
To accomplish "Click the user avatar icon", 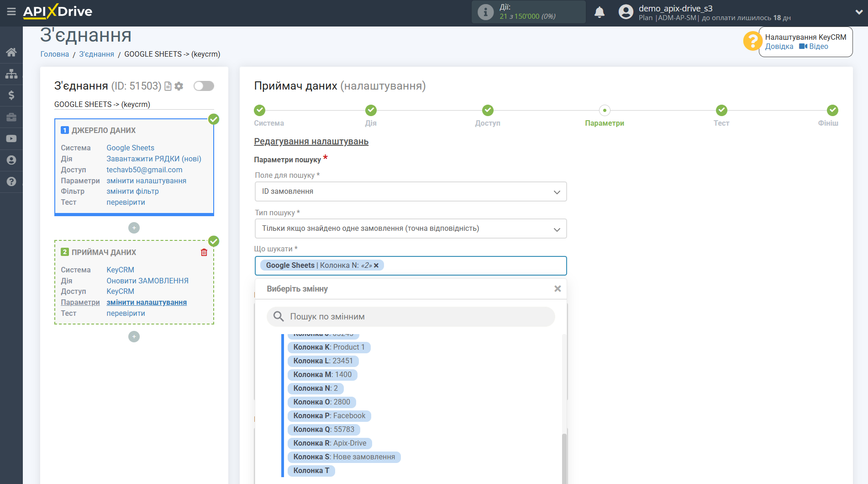I will point(626,12).
